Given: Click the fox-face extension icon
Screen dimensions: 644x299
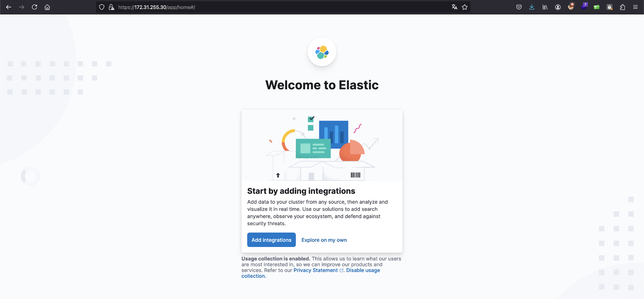Looking at the screenshot, I should [571, 6].
